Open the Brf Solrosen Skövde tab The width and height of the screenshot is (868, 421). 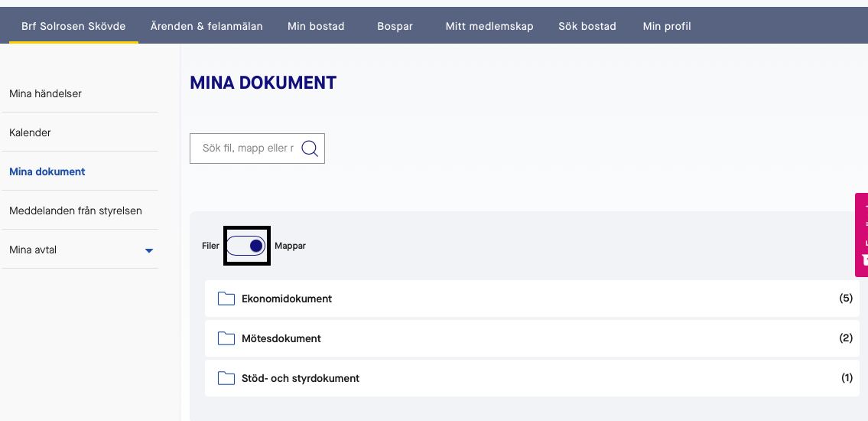73,26
